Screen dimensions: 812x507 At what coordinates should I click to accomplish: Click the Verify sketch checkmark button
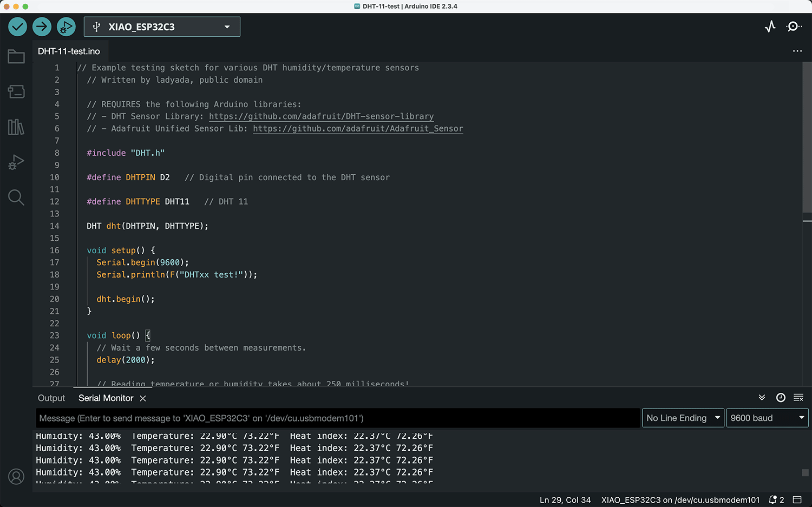pos(18,27)
